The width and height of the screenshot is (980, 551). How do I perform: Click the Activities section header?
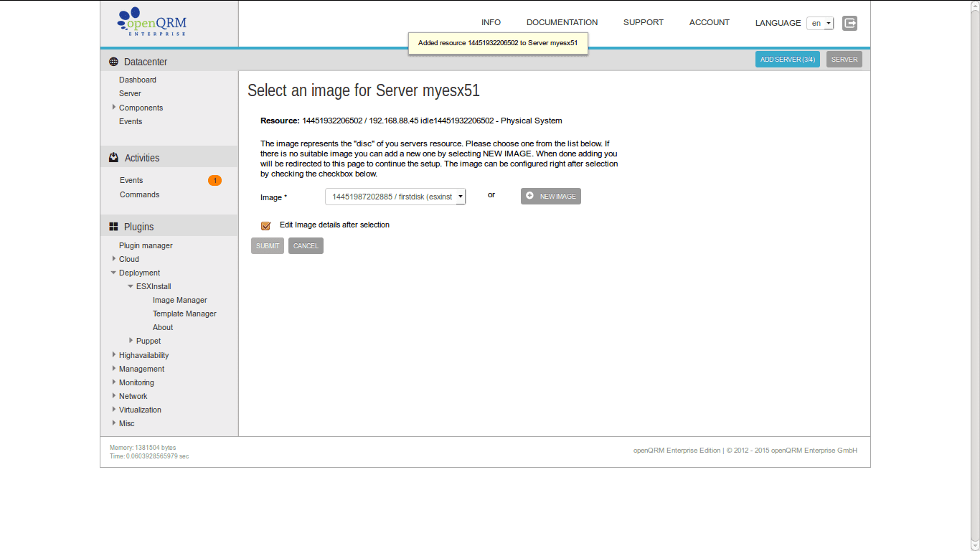click(x=169, y=158)
